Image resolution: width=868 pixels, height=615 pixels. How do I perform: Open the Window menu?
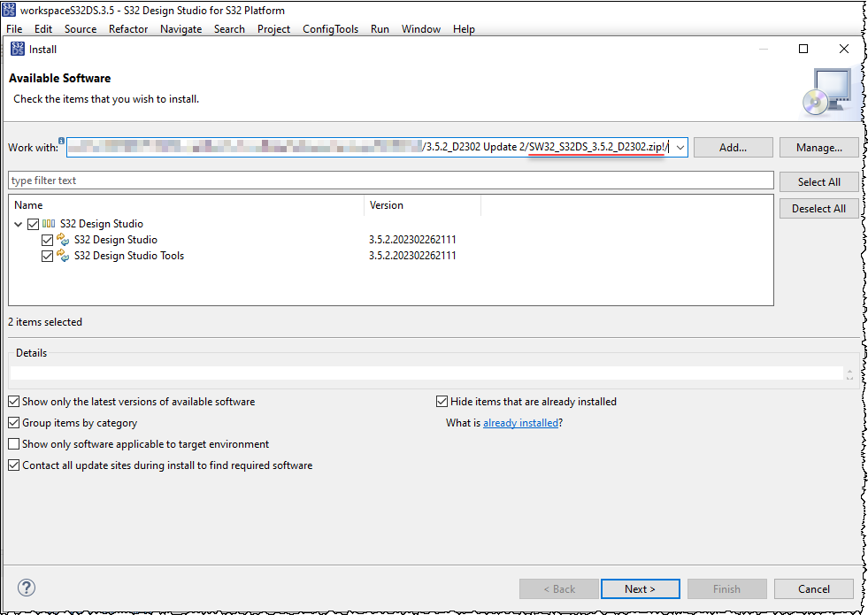[420, 29]
